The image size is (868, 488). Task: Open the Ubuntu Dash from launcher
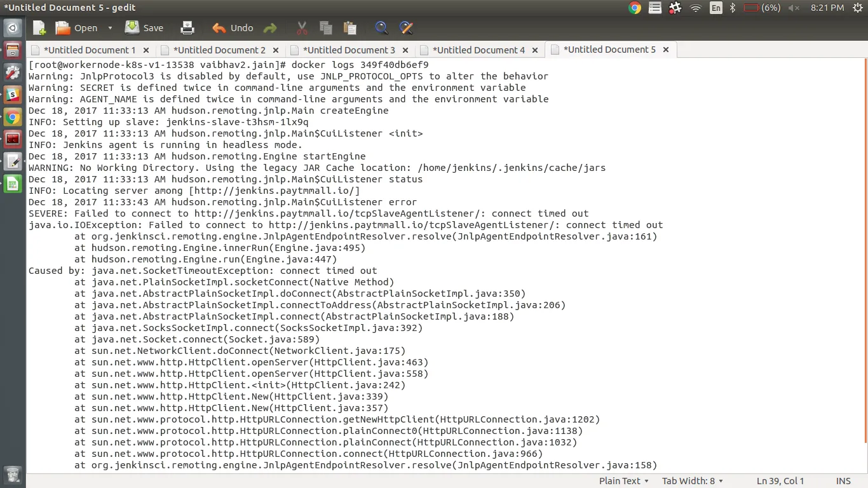13,28
